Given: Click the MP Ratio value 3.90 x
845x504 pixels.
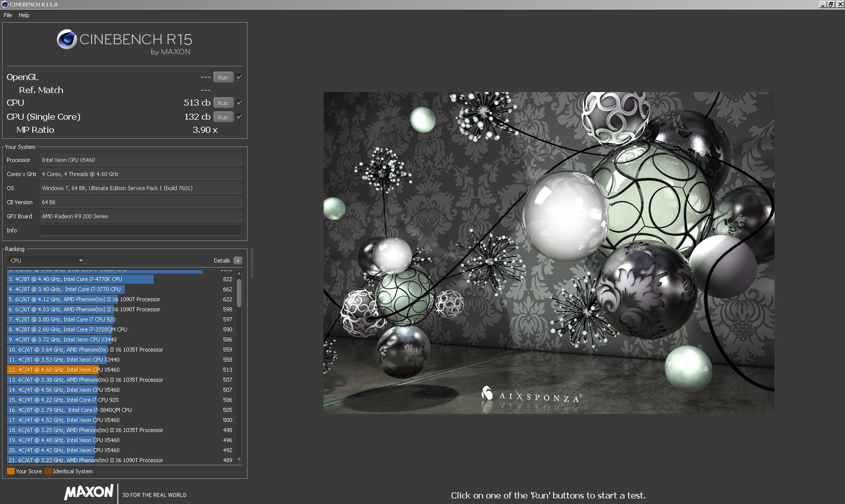Looking at the screenshot, I should tap(205, 130).
